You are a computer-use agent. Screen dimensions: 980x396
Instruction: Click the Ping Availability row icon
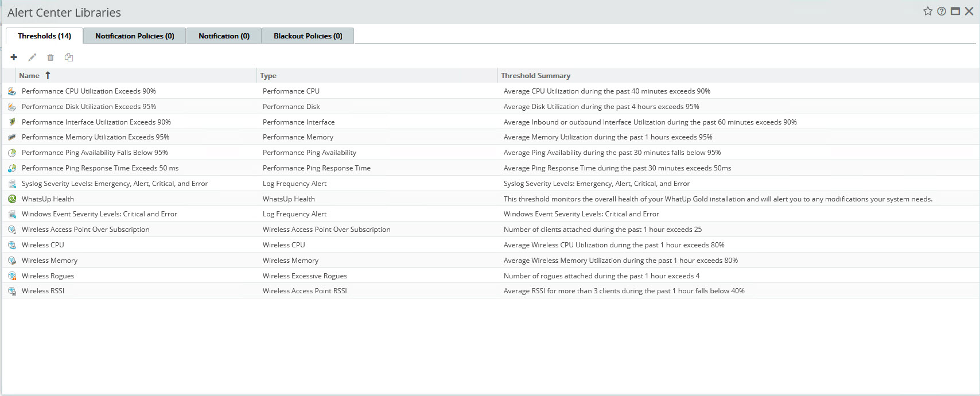12,153
